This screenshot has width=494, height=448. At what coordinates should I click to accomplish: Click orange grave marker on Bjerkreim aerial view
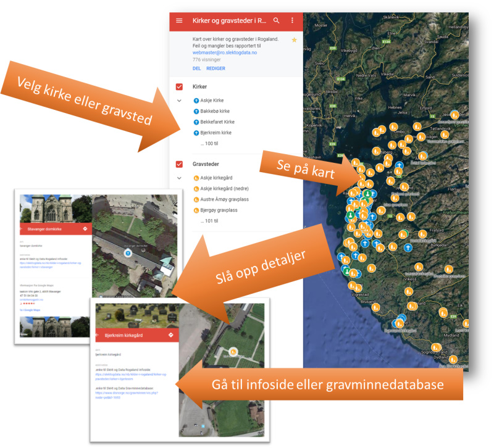(x=233, y=351)
